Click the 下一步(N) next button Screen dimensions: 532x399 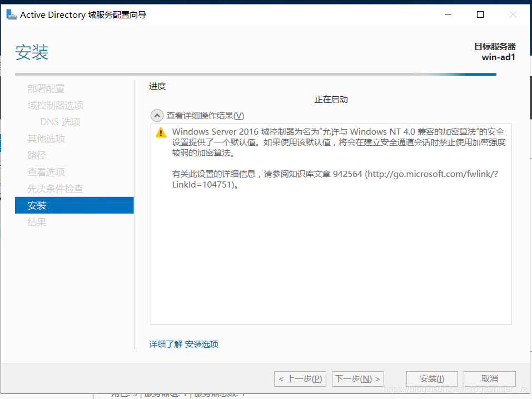pos(357,378)
